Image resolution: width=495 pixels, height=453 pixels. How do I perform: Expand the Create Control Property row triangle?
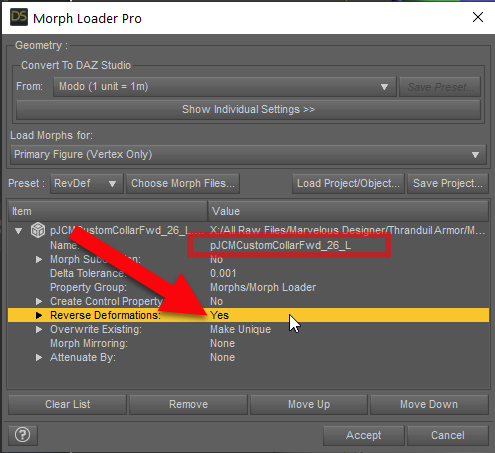point(39,301)
